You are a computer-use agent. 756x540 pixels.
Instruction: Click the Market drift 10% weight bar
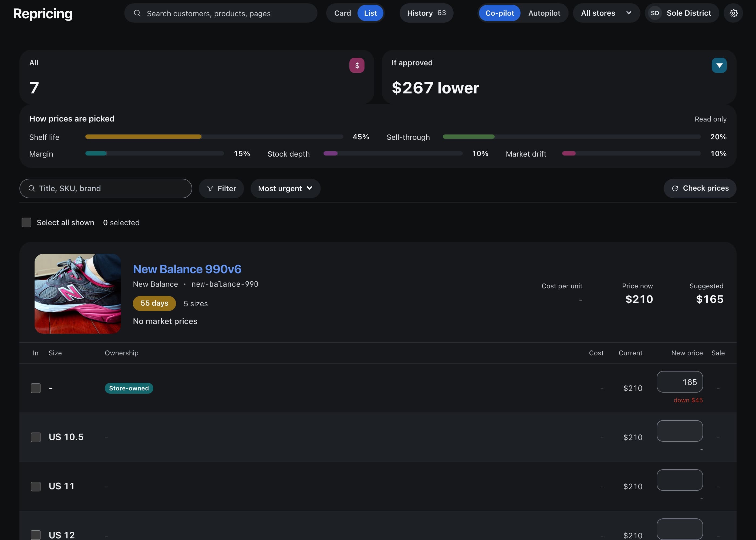click(631, 154)
